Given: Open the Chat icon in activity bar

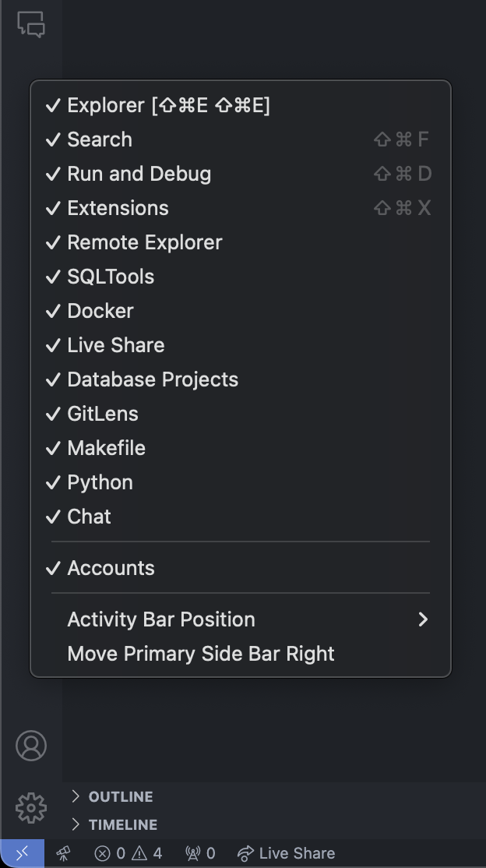Looking at the screenshot, I should [x=31, y=25].
